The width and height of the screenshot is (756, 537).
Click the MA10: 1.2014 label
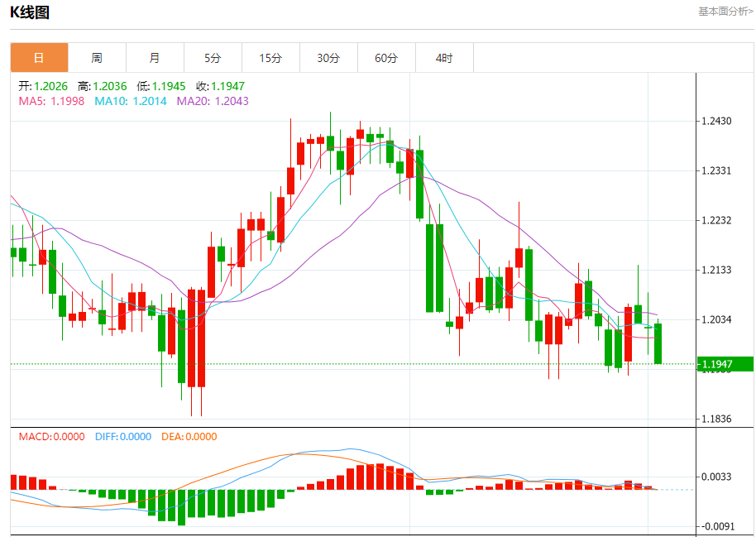tap(131, 101)
